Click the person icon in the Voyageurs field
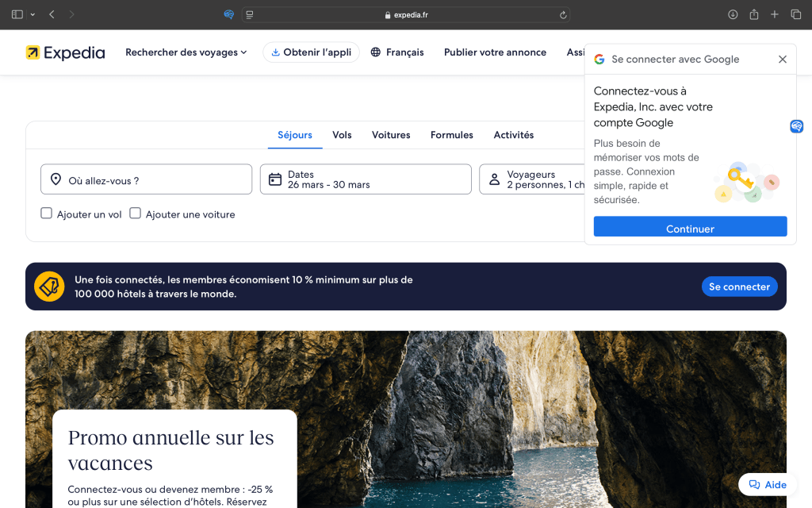The image size is (812, 508). point(495,179)
